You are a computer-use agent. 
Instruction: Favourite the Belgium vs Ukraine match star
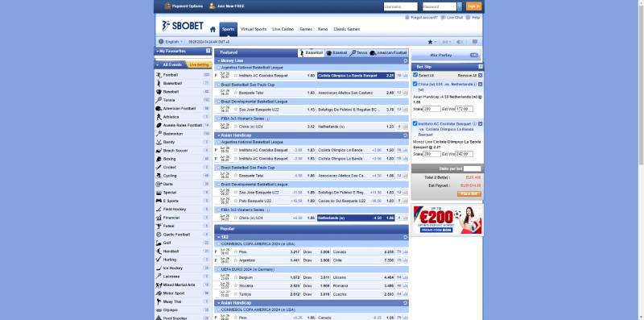(236, 277)
